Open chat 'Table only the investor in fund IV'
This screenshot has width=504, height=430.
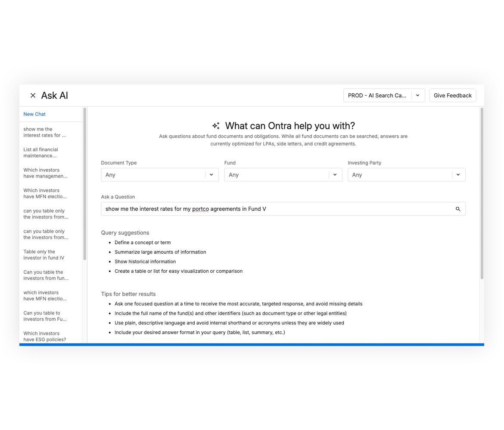[44, 255]
